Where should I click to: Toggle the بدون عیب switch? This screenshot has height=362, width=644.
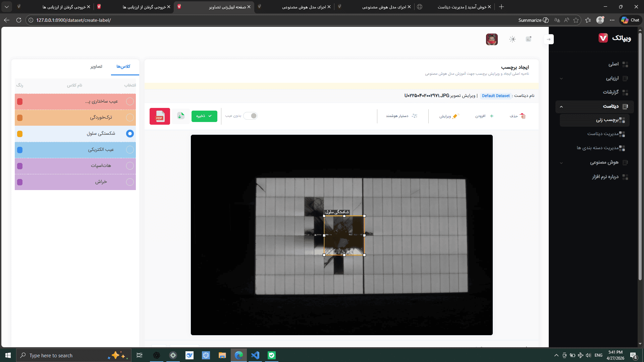[x=250, y=116]
